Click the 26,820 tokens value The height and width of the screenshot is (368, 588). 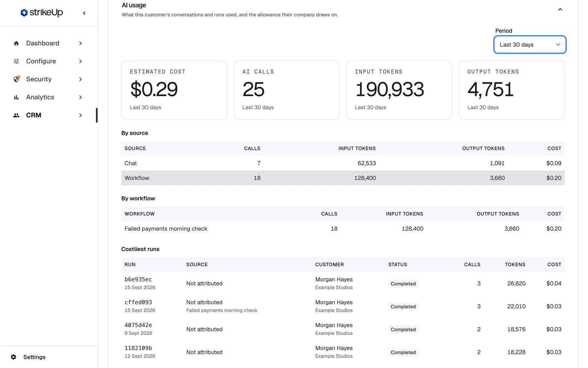pyautogui.click(x=516, y=283)
